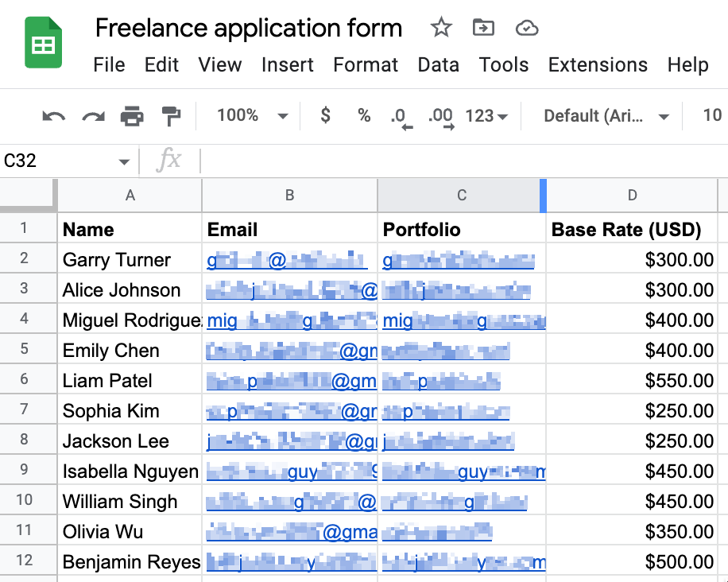Increase decimal places
The image size is (728, 582).
pyautogui.click(x=441, y=117)
